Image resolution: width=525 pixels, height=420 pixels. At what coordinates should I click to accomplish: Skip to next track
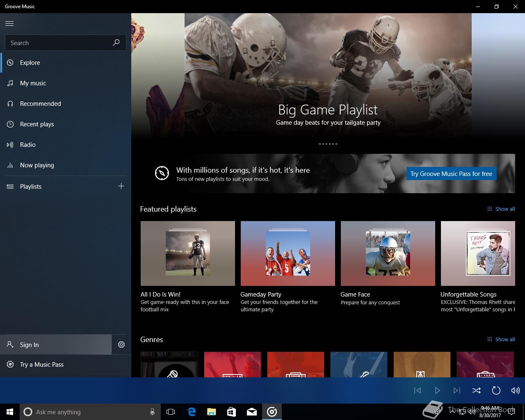pyautogui.click(x=457, y=390)
